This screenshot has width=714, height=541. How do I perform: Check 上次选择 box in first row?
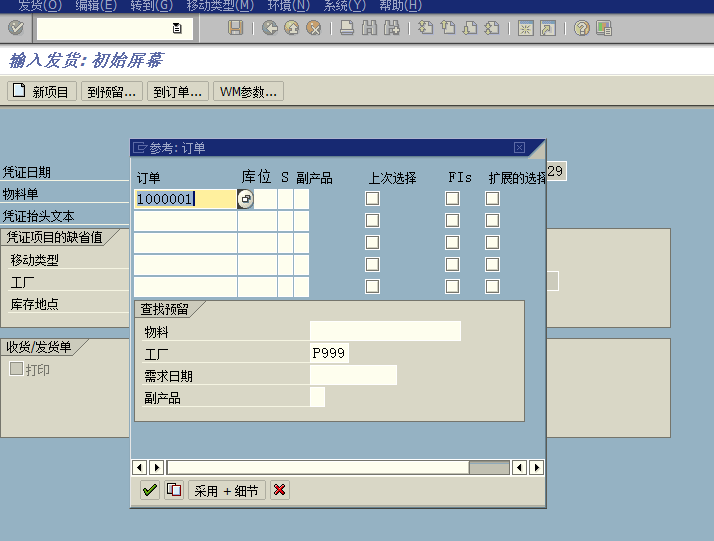pyautogui.click(x=372, y=199)
